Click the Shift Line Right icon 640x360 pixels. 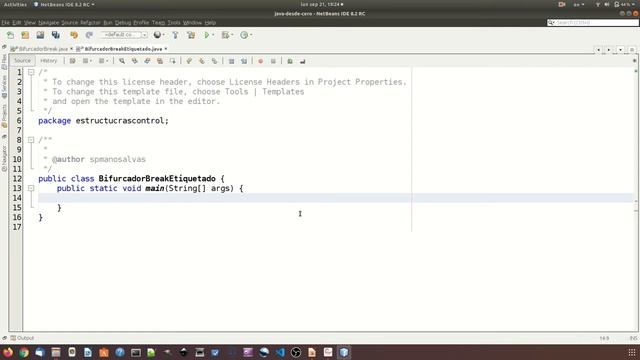coord(244,61)
